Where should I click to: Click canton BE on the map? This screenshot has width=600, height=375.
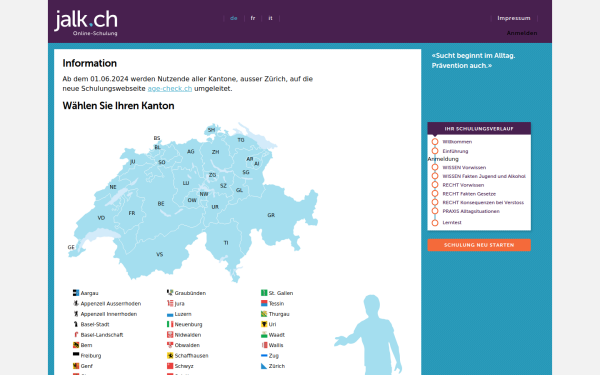(x=161, y=204)
